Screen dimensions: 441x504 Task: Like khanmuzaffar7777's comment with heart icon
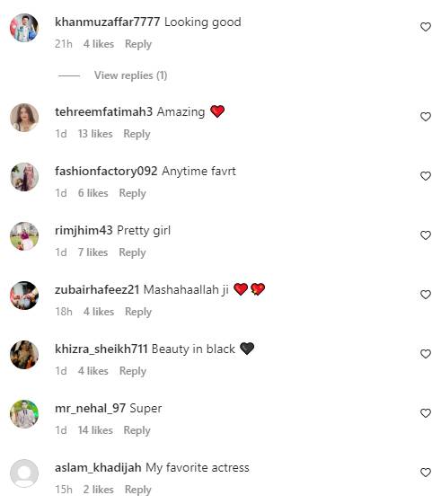[425, 27]
